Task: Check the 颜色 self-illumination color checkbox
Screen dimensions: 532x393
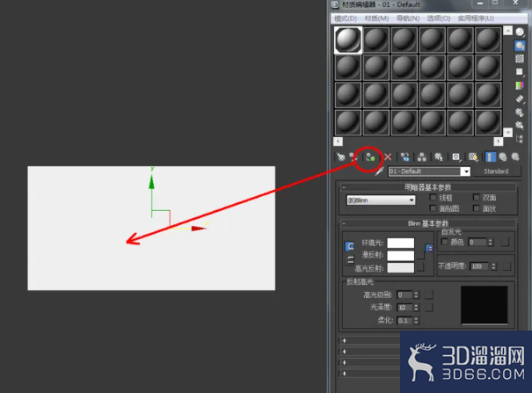Action: pyautogui.click(x=444, y=242)
